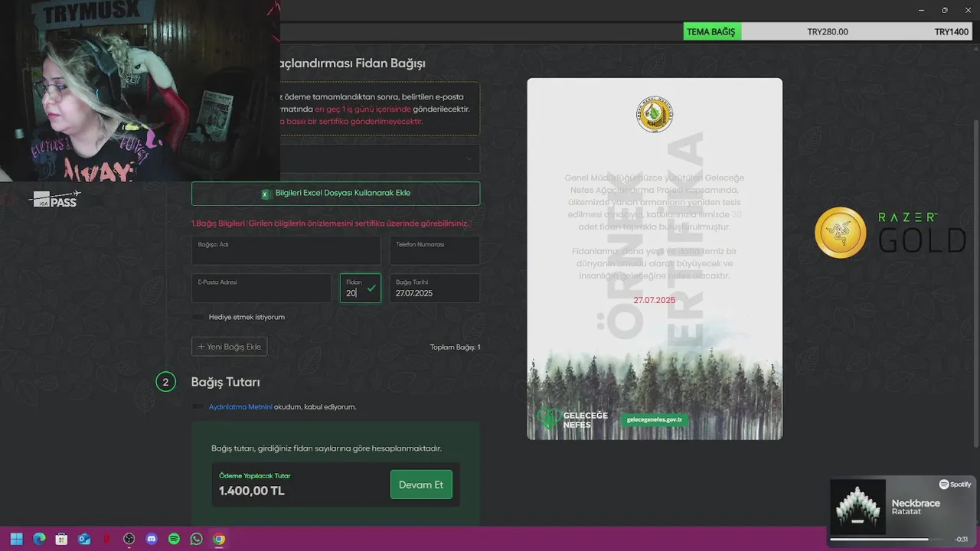This screenshot has width=980, height=551.
Task: Click the Spotify logo in the now-playing overlay
Action: 955,484
